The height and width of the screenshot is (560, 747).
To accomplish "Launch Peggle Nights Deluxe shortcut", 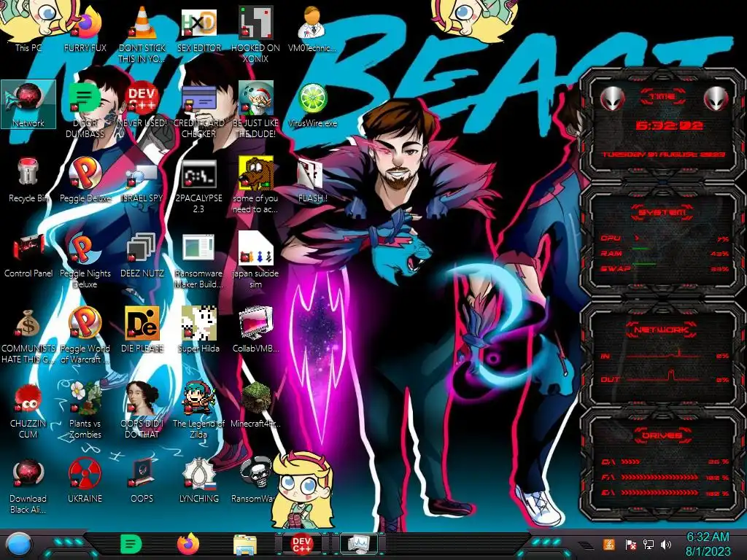I will coord(85,260).
